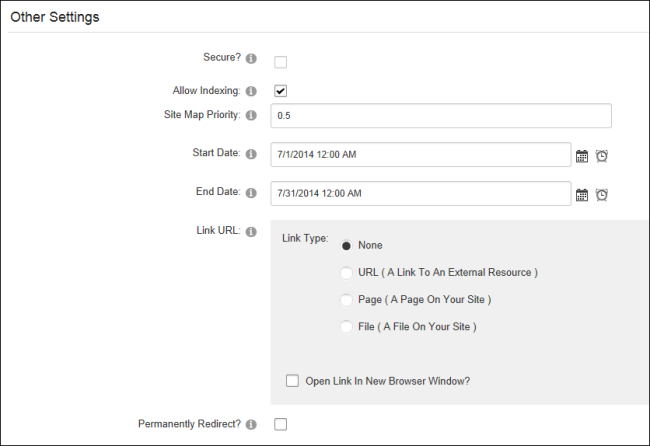Show info tooltip for Permanently Redirect

251,424
